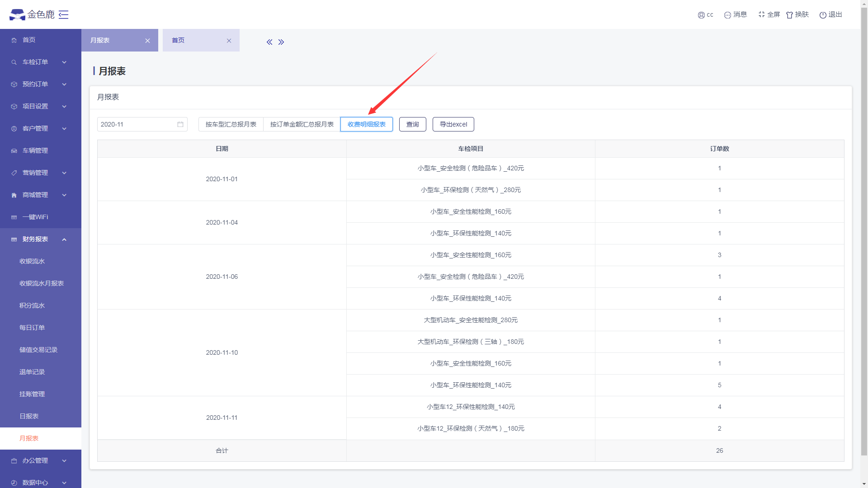Click the total order count 26

coord(720,450)
